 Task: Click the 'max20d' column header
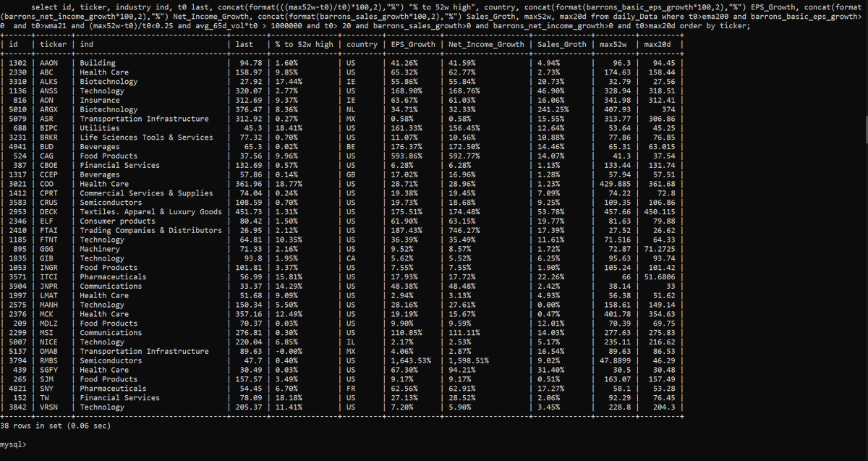658,44
